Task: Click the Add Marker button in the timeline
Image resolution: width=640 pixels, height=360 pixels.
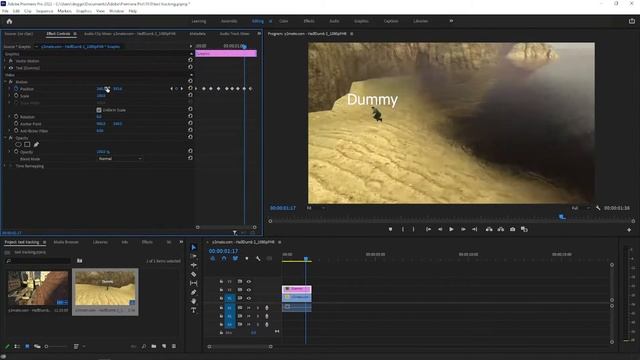Action: pos(247,259)
